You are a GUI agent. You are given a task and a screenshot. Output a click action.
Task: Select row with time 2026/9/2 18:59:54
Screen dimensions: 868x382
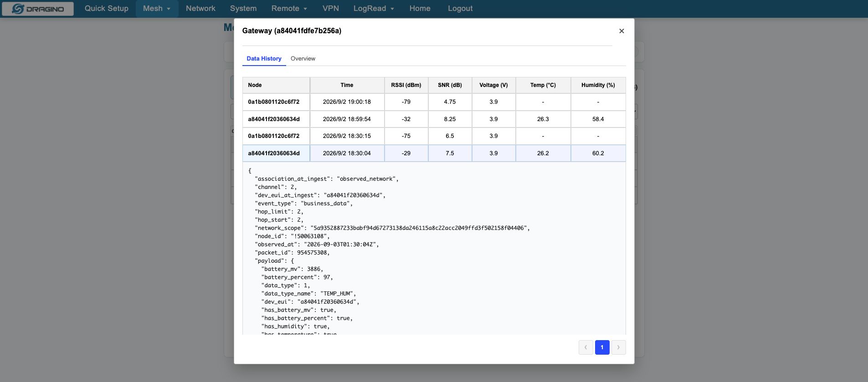click(434, 119)
